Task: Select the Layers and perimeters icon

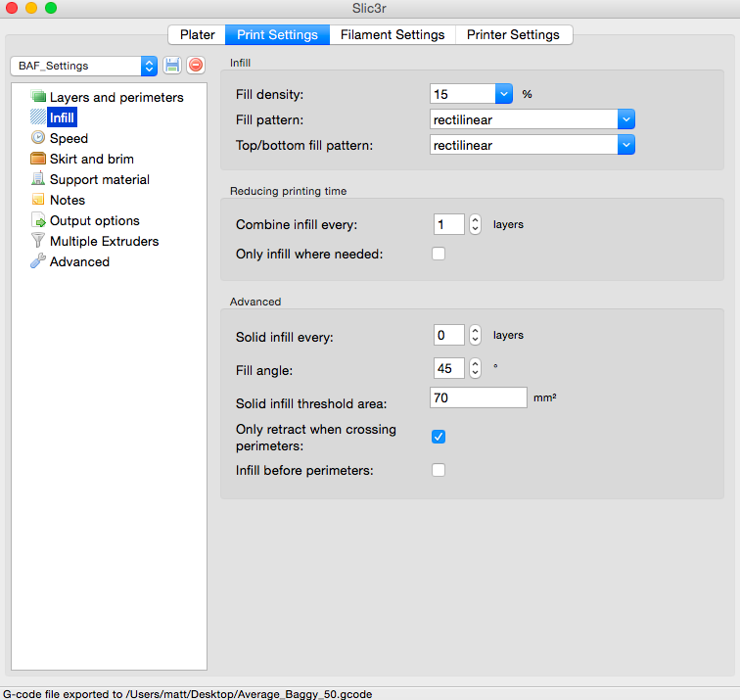Action: coord(38,97)
